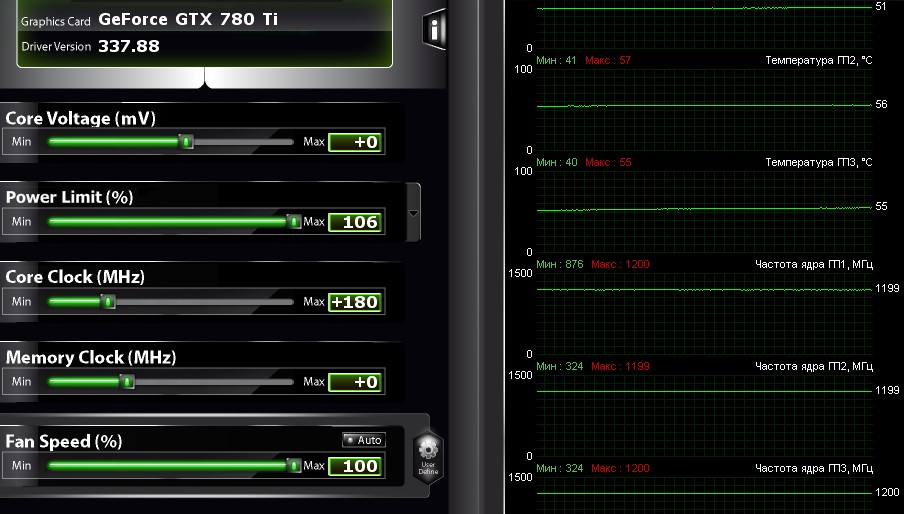Expand the Power Limit panel dropdown arrow
904x514 pixels.
coord(413,213)
